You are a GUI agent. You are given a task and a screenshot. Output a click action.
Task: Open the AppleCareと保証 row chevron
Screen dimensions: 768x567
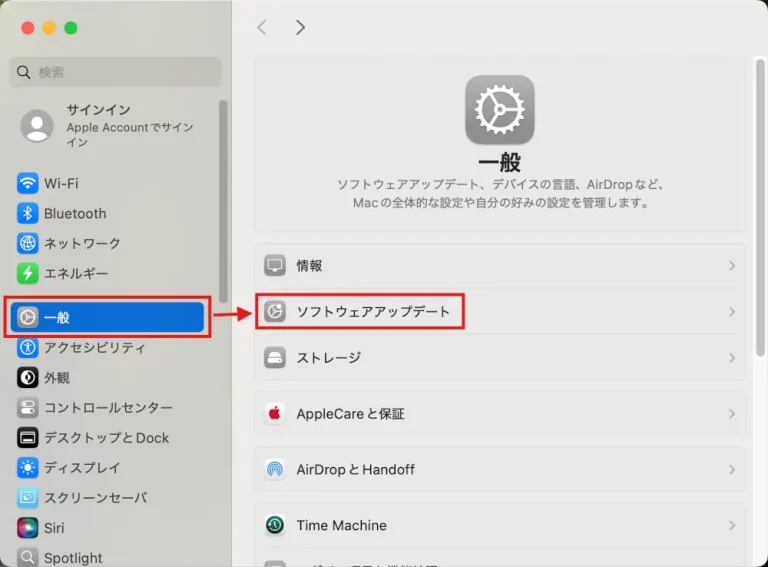click(732, 414)
